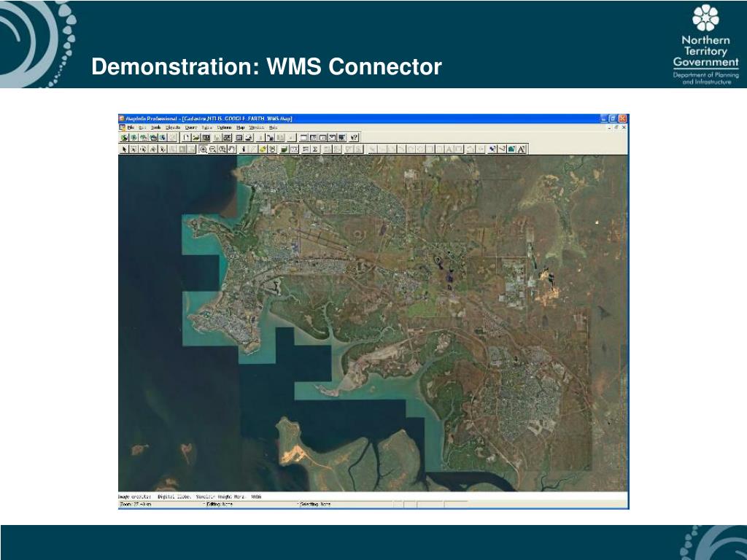
Task: Click the satellite map of Darwin
Action: 373,323
